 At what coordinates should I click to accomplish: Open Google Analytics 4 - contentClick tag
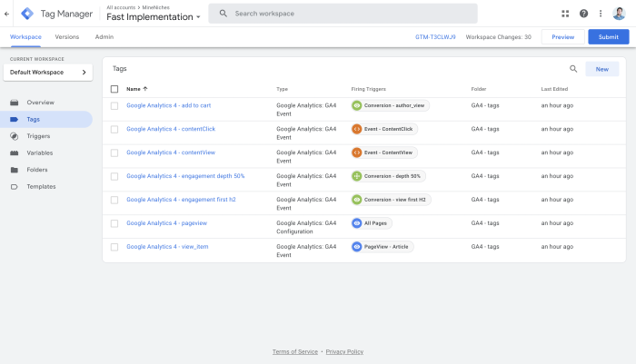click(171, 129)
